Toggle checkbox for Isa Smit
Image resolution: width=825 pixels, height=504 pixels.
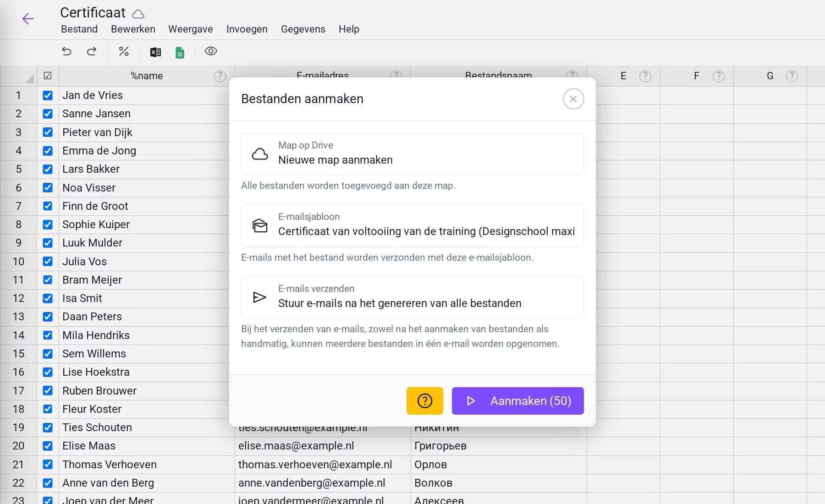pos(48,298)
